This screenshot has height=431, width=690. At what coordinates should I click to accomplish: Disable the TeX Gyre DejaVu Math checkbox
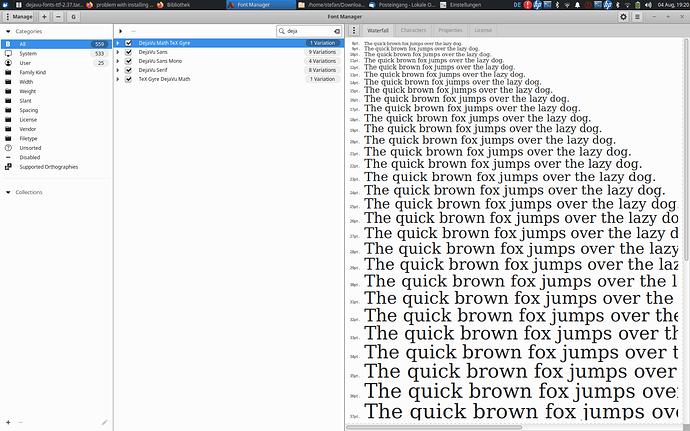[128, 79]
